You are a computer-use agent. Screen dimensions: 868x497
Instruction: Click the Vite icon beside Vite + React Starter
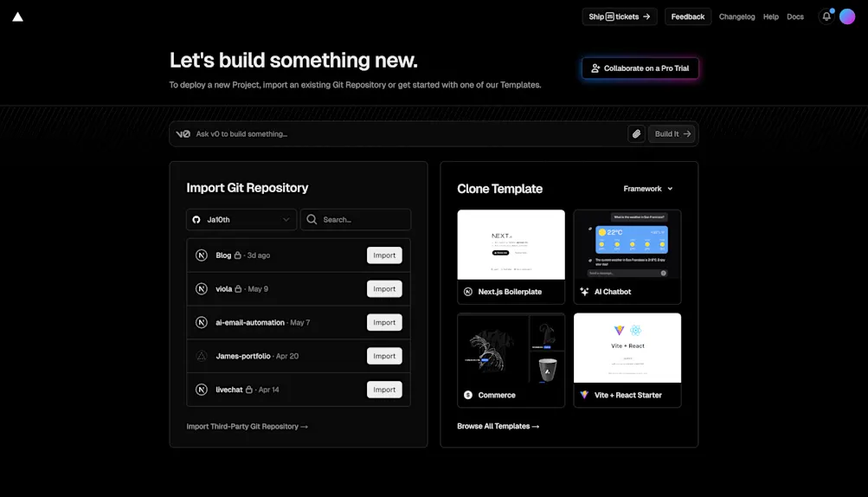click(584, 395)
